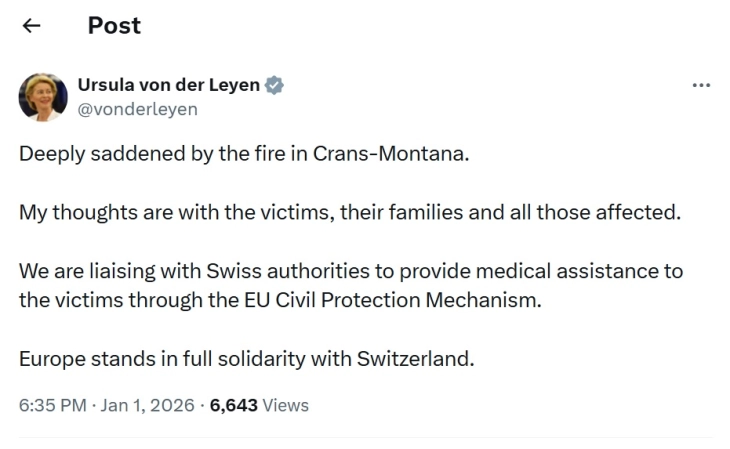Click the 'We are liaising' paragraph's first line

[x=350, y=272]
